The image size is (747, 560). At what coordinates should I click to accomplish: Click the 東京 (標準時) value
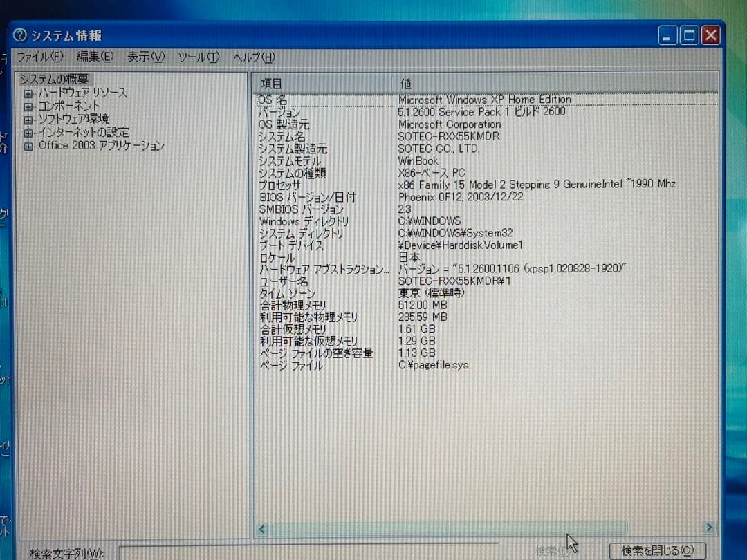(x=431, y=293)
